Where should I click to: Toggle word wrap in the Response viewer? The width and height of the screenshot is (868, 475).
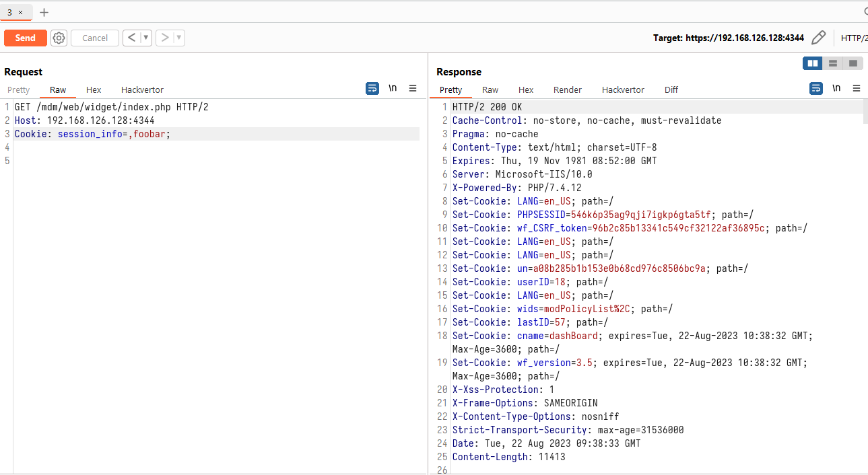tap(816, 88)
